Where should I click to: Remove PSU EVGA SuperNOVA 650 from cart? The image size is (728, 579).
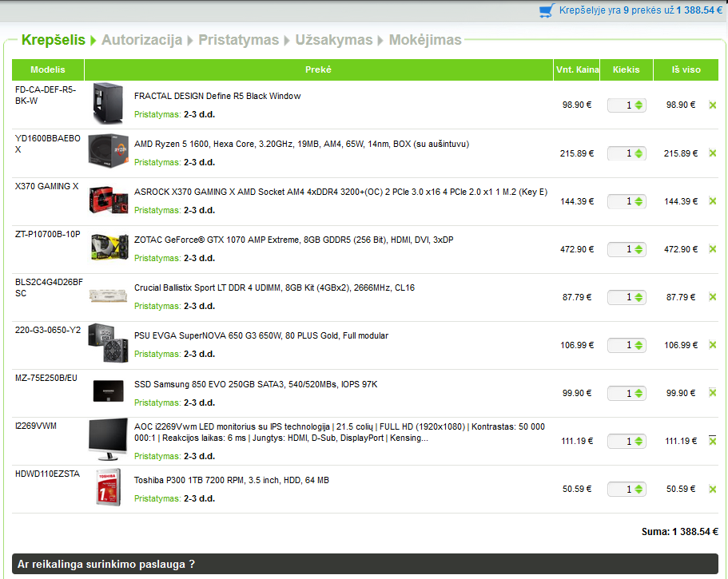713,345
